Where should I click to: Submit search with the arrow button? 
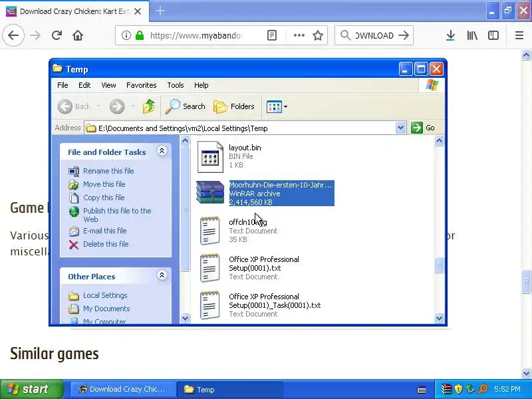[x=404, y=35]
